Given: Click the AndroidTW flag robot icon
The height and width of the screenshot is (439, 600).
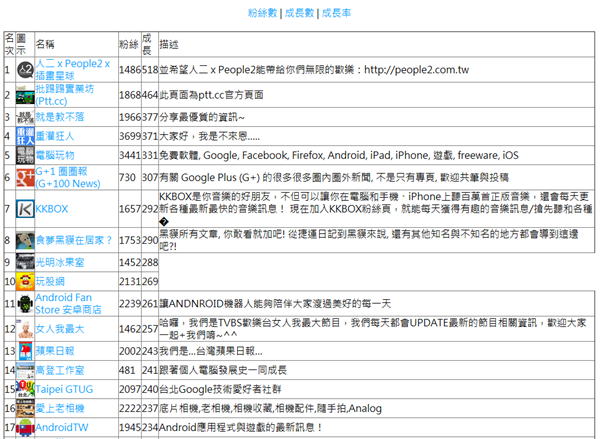Looking at the screenshot, I should click(25, 428).
